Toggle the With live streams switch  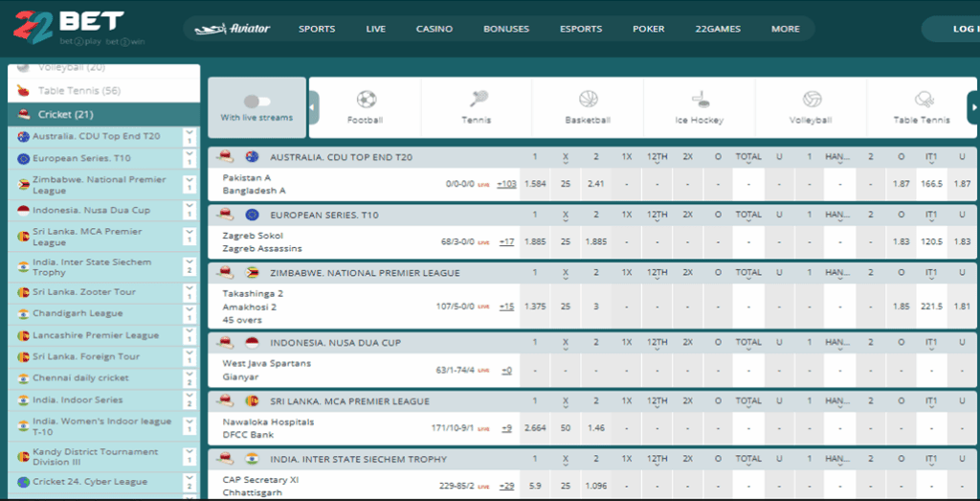pyautogui.click(x=256, y=102)
